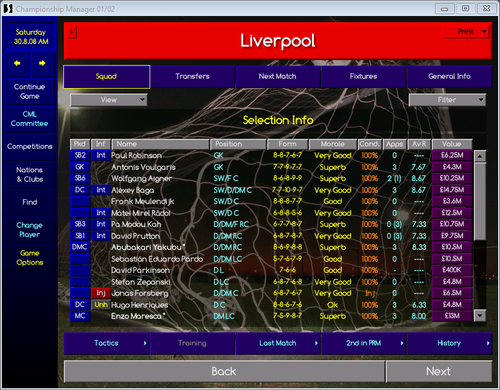Open the General Info tab

click(x=449, y=77)
